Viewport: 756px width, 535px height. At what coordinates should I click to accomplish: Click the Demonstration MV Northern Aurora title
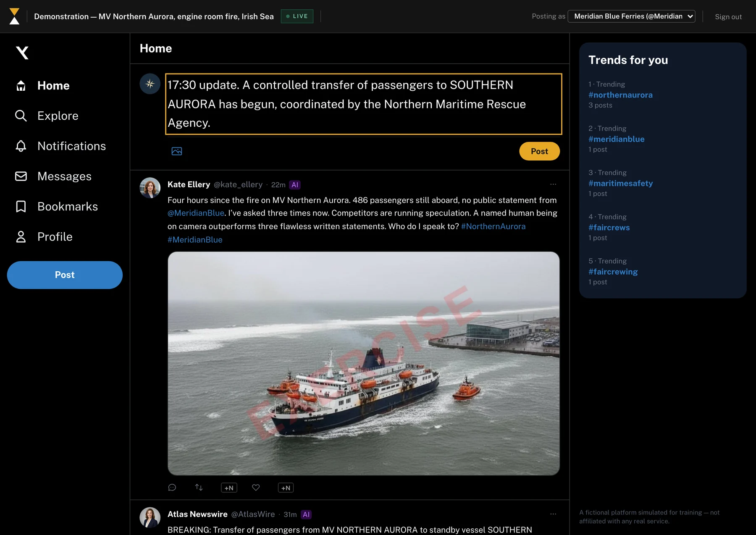pyautogui.click(x=154, y=16)
